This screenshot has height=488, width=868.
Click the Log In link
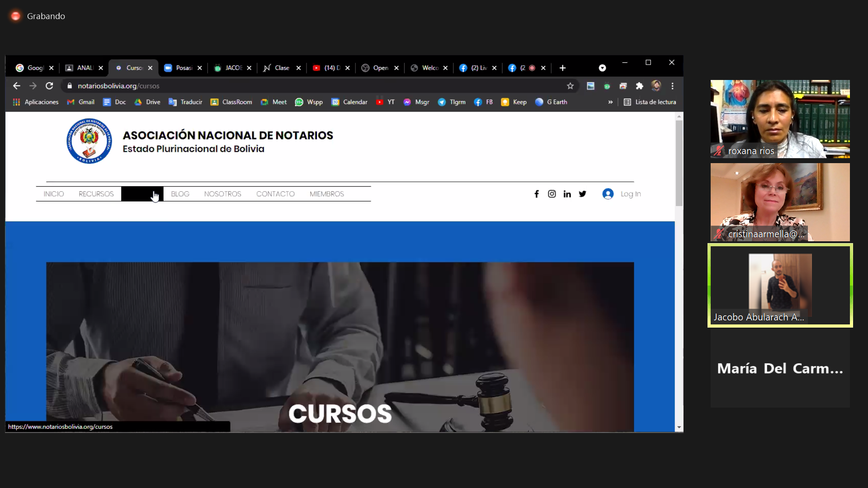click(x=630, y=194)
